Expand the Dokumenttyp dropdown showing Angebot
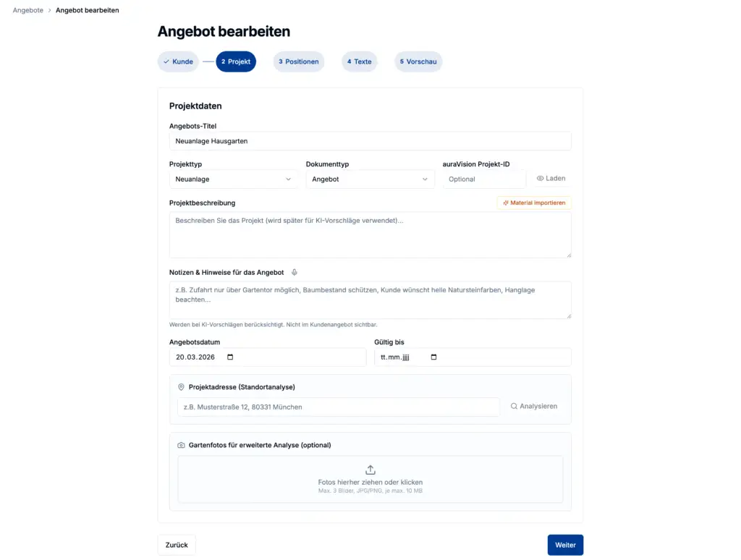 370,179
